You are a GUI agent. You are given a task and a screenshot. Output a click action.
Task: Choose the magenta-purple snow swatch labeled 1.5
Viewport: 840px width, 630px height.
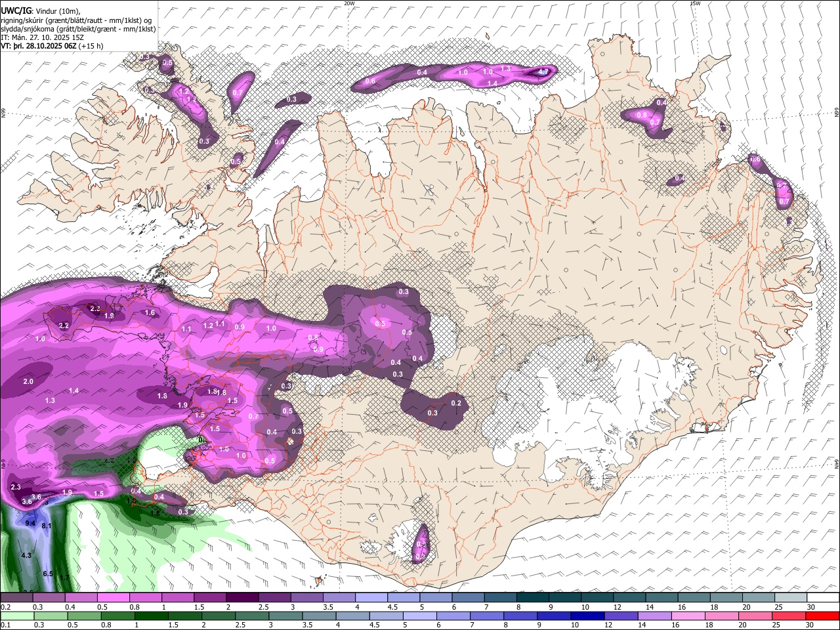click(209, 598)
